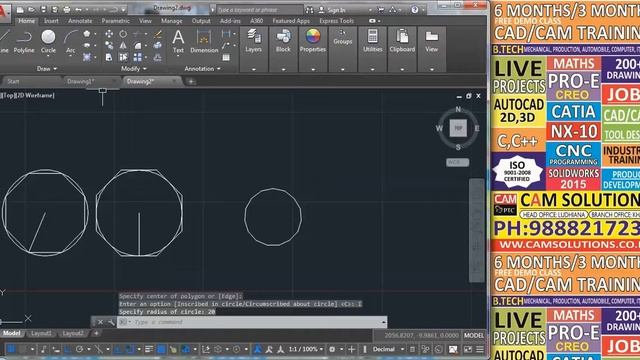Select the Offset tool in Modify panel
The width and height of the screenshot is (640, 360).
[158, 57]
